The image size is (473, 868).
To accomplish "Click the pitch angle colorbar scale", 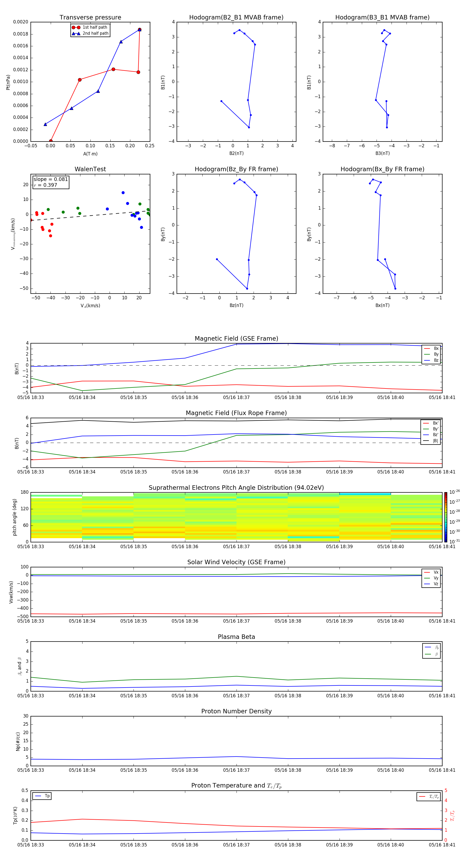I will (x=445, y=517).
